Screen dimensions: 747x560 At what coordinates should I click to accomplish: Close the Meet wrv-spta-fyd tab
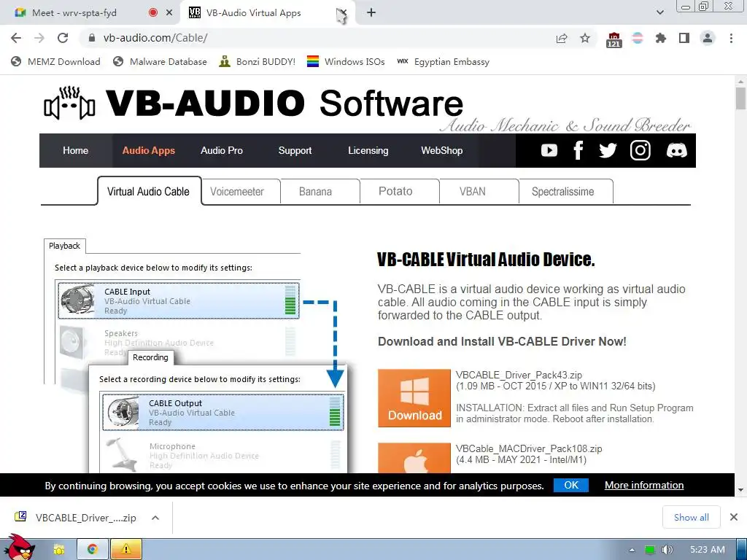pyautogui.click(x=169, y=13)
